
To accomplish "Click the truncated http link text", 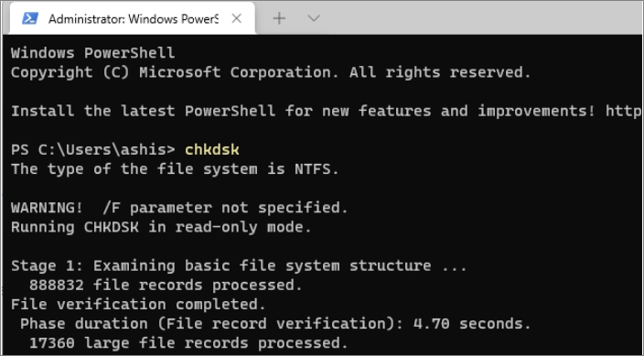I will pos(623,111).
